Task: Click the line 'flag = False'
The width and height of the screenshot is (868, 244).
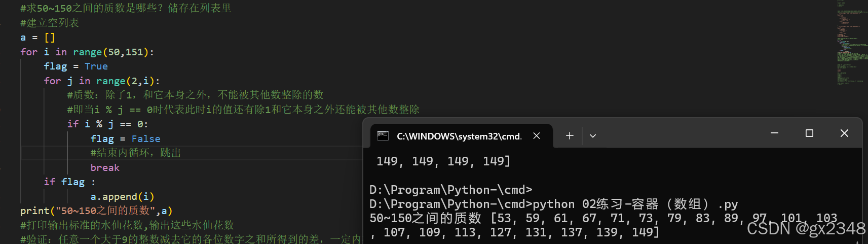Action: (125, 139)
